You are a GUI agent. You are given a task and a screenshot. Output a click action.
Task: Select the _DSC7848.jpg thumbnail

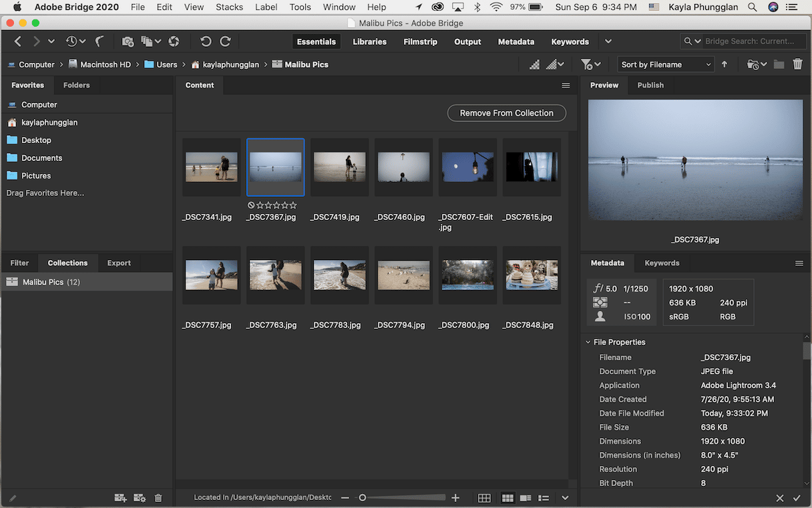(x=532, y=275)
